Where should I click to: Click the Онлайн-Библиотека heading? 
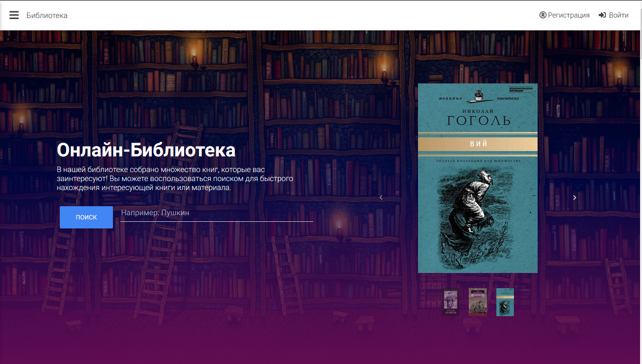(146, 150)
